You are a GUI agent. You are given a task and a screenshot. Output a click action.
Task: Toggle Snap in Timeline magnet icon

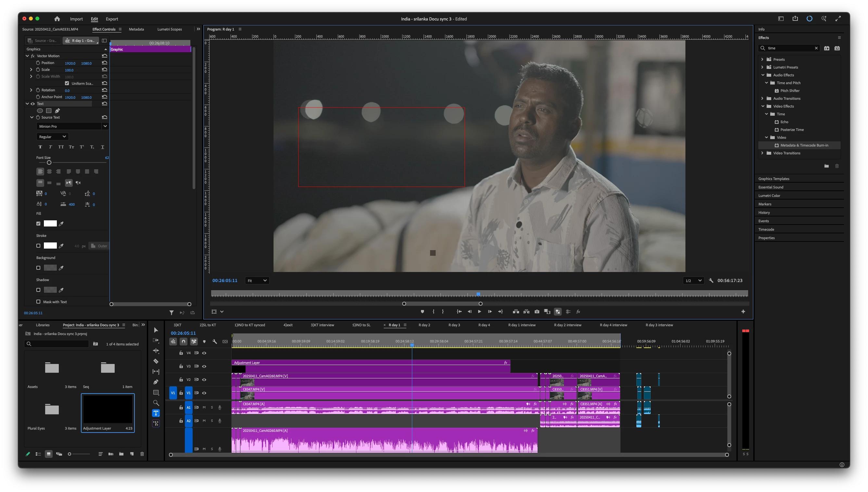click(184, 342)
